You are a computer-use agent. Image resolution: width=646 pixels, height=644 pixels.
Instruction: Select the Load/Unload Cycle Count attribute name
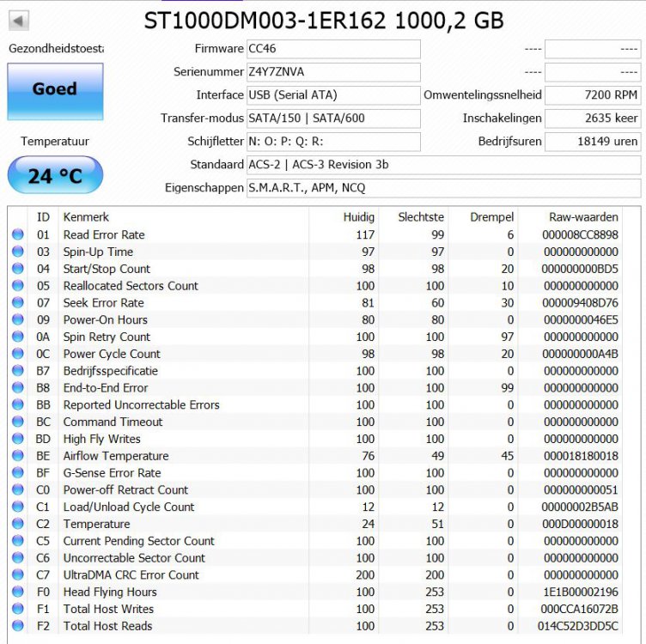pos(129,507)
